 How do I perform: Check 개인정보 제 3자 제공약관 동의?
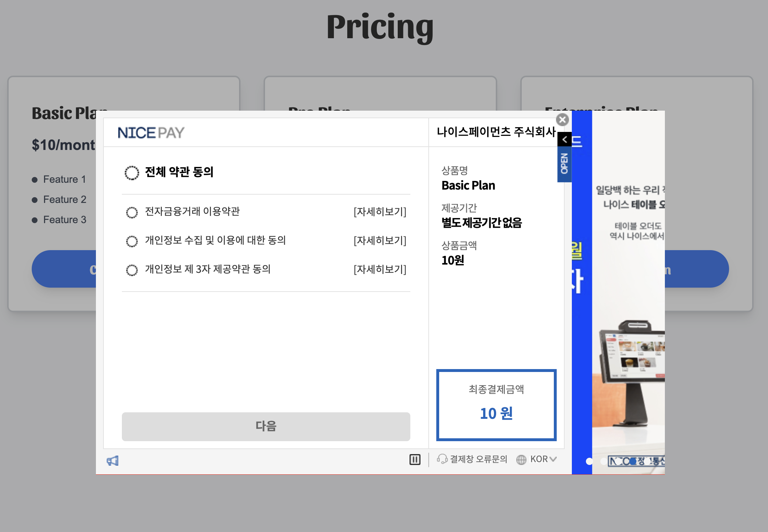(132, 270)
